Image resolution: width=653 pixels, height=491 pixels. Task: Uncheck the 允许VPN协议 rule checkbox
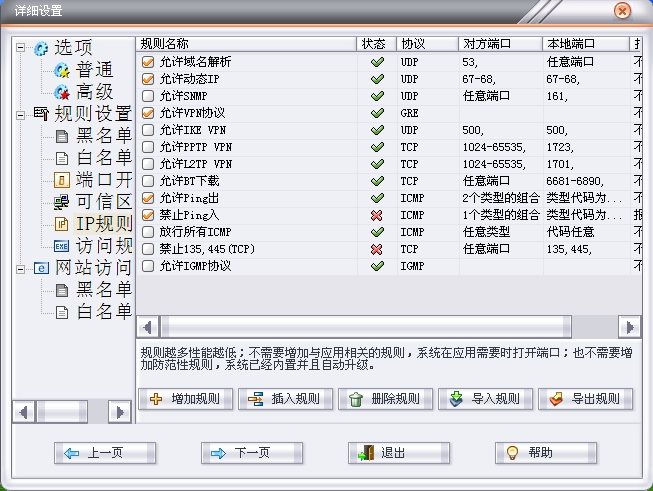click(x=148, y=113)
